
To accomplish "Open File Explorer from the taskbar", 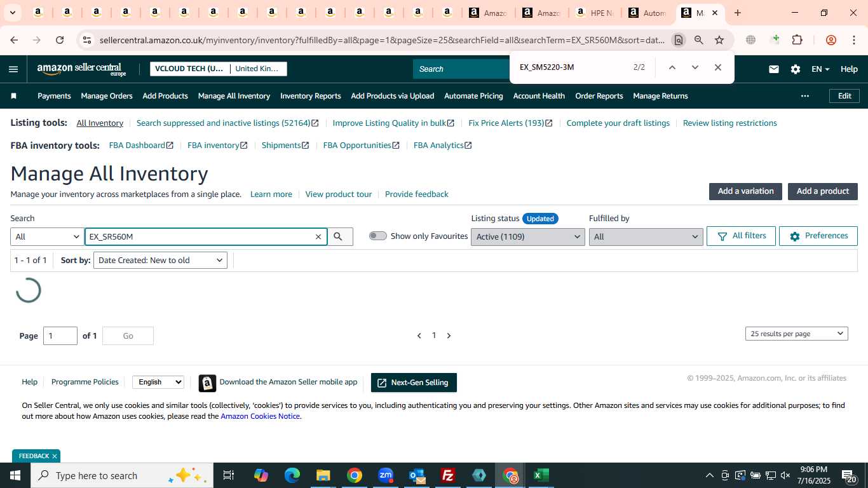I will [323, 475].
